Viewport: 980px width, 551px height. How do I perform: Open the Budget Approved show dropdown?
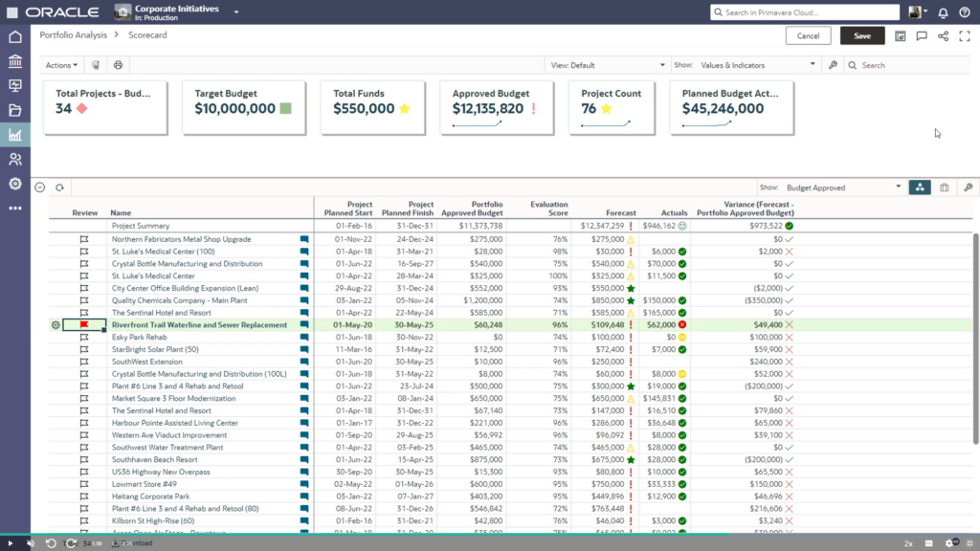(842, 187)
